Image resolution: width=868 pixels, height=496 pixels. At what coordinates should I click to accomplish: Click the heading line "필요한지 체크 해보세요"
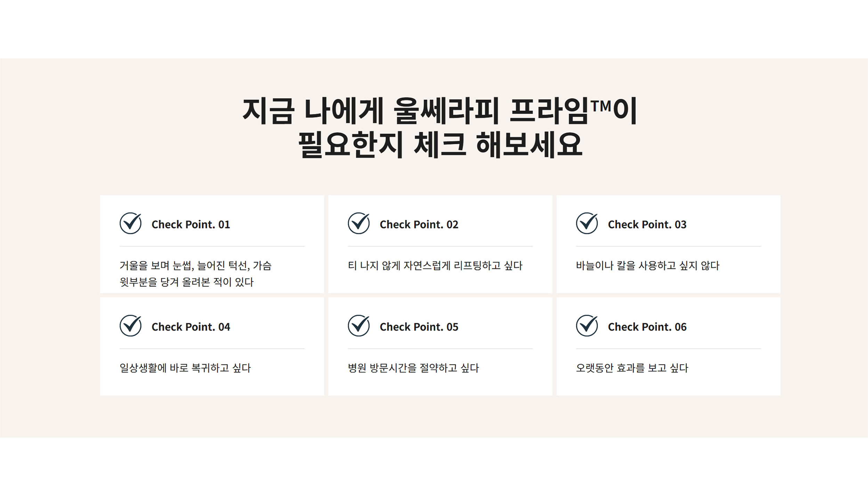(x=440, y=144)
